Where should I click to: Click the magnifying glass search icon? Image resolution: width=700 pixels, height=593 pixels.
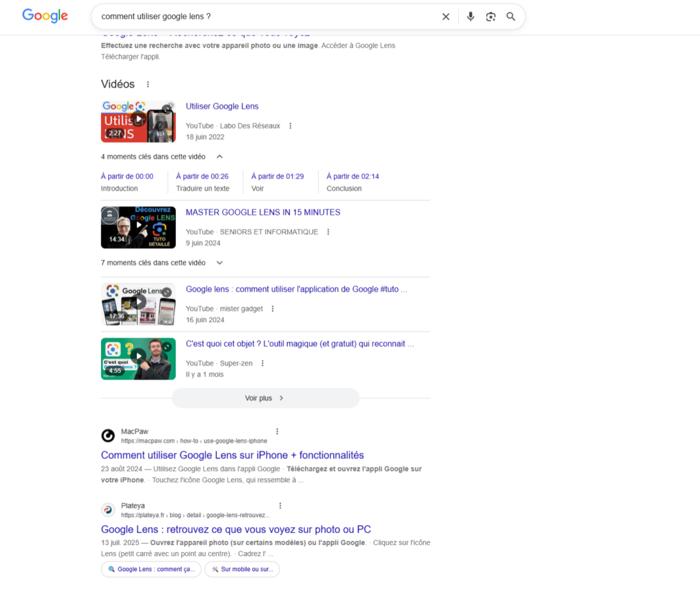pos(511,16)
